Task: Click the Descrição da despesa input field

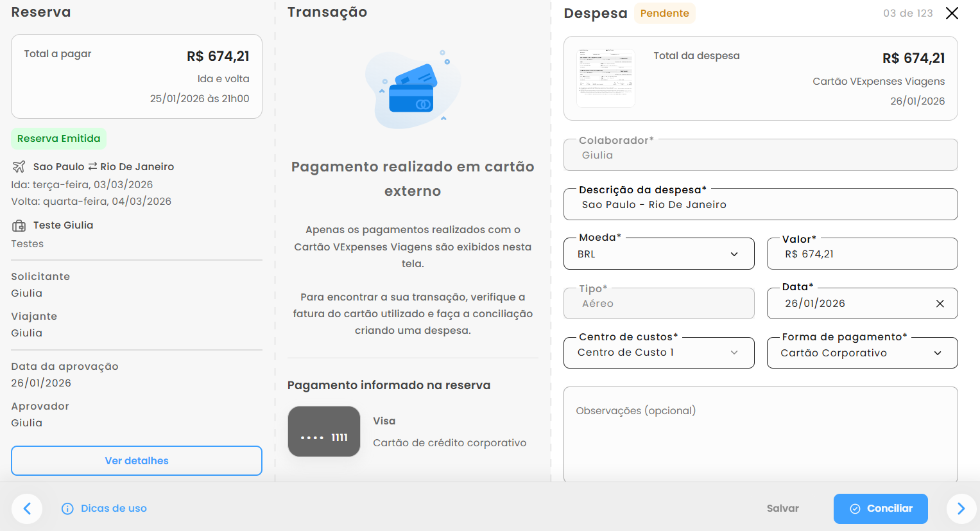Action: [x=760, y=205]
